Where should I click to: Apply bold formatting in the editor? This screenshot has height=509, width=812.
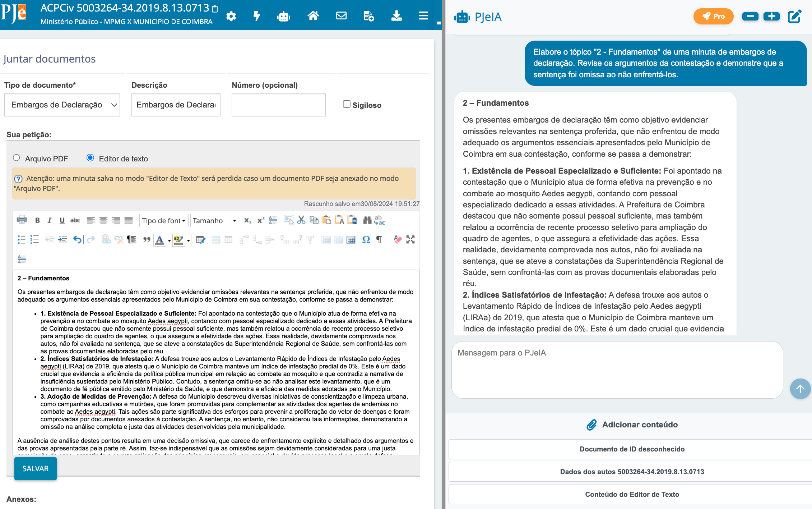pyautogui.click(x=37, y=220)
